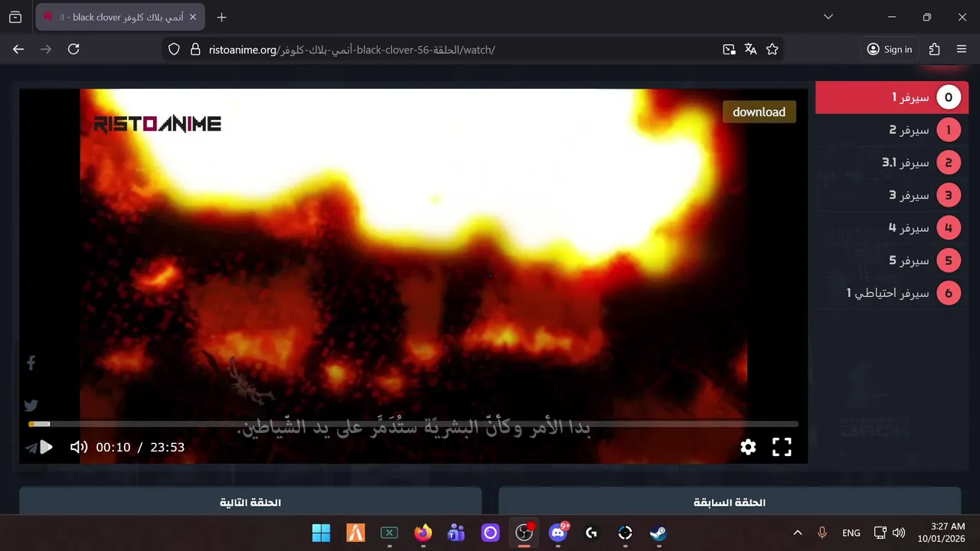Enter fullscreen video mode
The image size is (980, 551).
tap(782, 447)
